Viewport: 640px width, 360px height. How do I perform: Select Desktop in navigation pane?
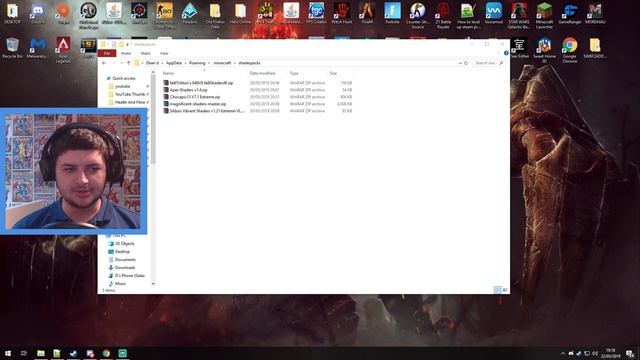122,251
